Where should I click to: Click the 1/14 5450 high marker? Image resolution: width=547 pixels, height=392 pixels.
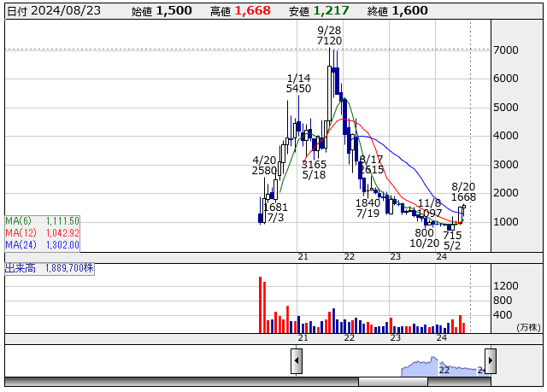(x=298, y=83)
